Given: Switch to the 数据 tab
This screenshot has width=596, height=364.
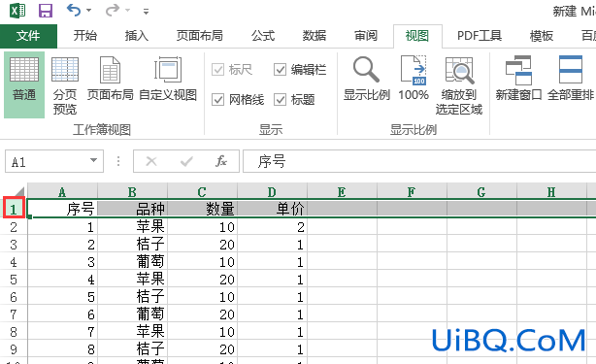Looking at the screenshot, I should [x=315, y=36].
